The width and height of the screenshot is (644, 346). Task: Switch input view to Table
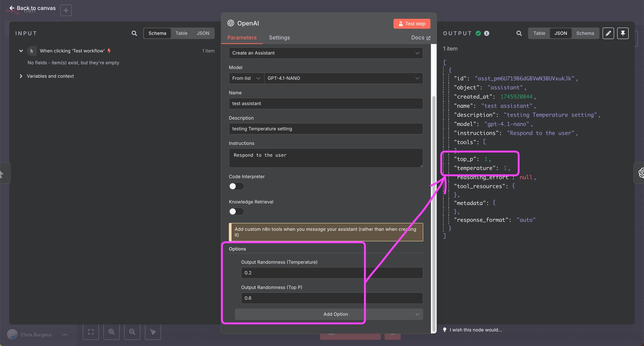tap(181, 33)
